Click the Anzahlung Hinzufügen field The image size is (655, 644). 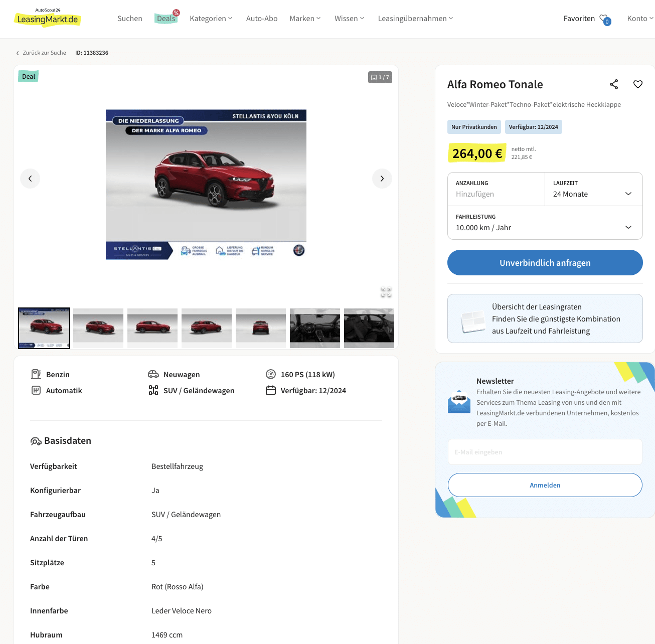(x=496, y=189)
